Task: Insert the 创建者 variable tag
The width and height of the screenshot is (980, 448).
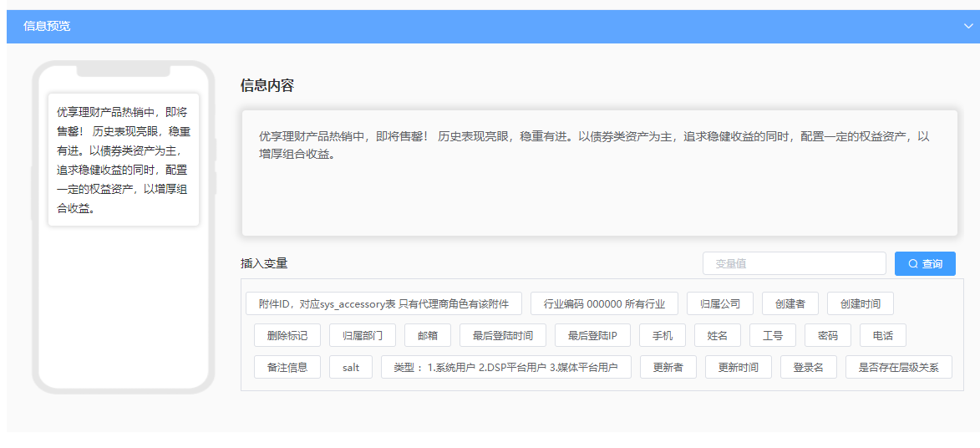Action: [790, 303]
